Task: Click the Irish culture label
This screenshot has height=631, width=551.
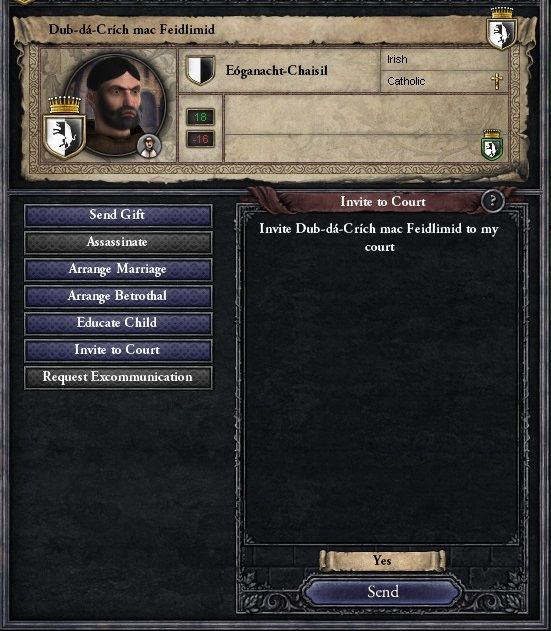Action: (397, 60)
